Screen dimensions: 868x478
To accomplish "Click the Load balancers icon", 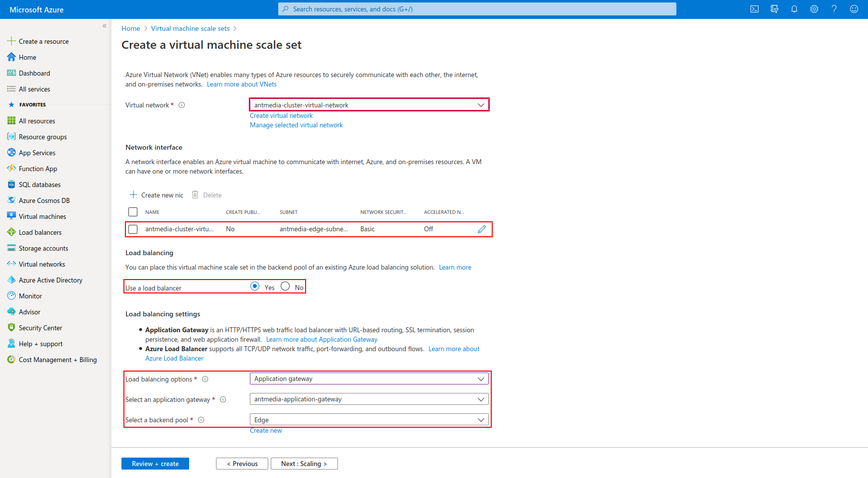I will [x=11, y=232].
